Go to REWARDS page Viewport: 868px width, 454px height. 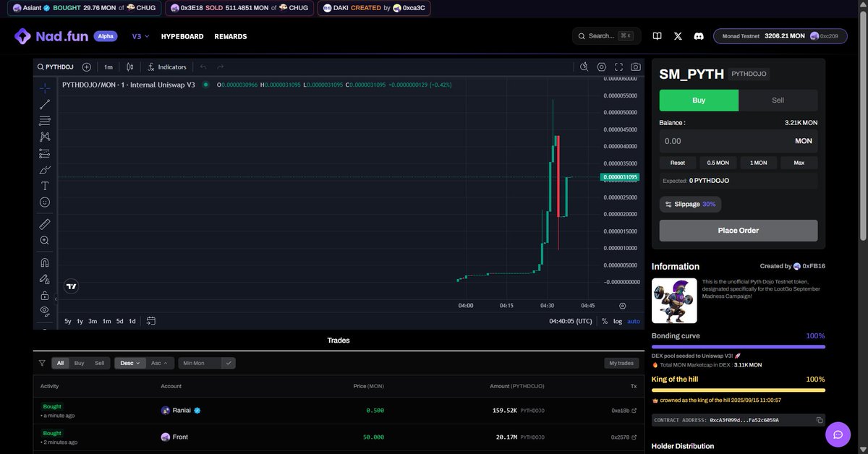click(x=231, y=36)
